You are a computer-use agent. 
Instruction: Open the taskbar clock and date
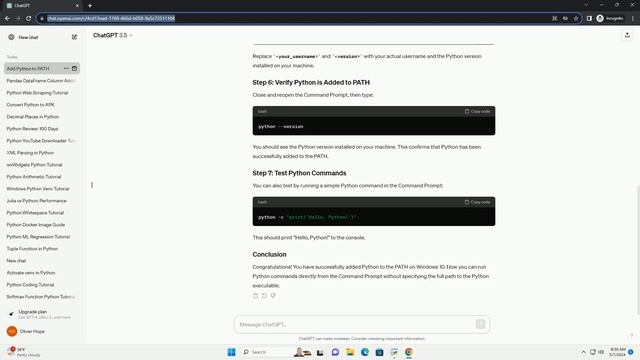coord(617,352)
